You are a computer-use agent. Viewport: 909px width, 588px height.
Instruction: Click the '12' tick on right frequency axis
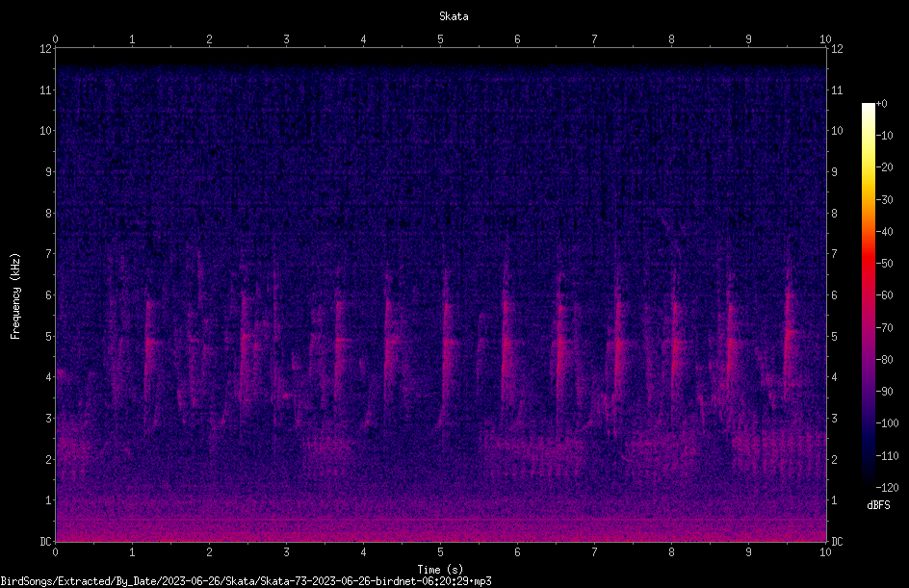837,49
